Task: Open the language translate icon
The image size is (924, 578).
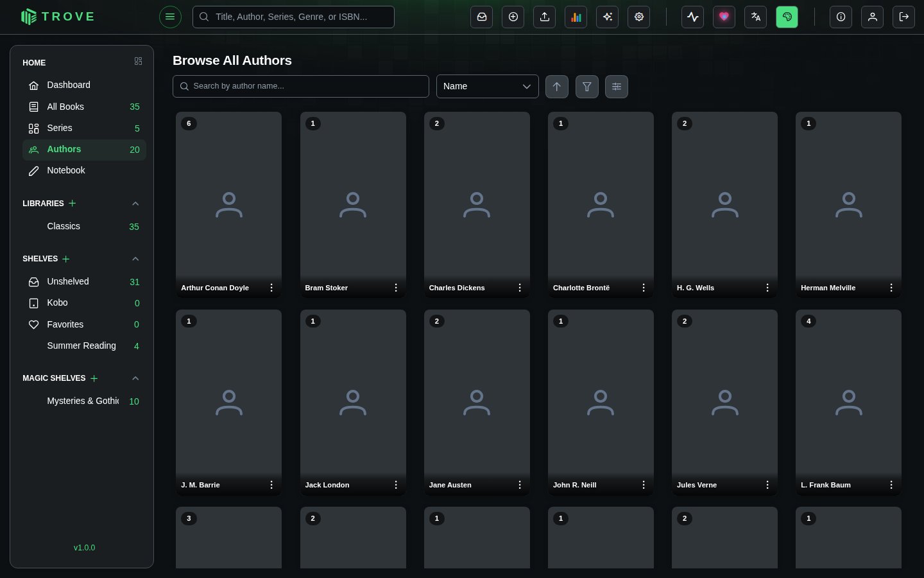Action: [756, 17]
